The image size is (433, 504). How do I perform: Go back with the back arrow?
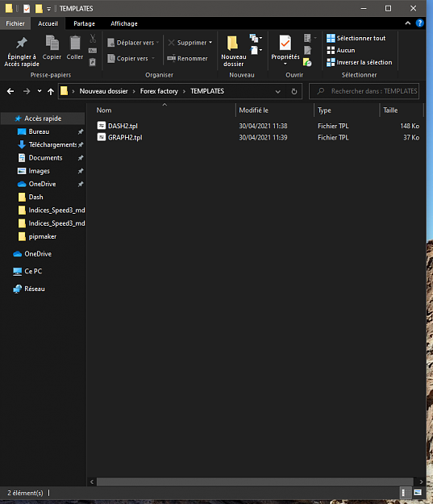point(10,91)
